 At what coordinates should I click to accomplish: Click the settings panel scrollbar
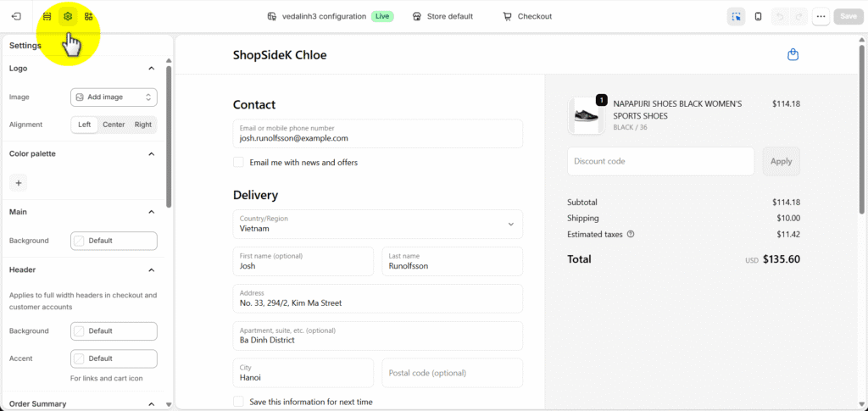[169, 136]
